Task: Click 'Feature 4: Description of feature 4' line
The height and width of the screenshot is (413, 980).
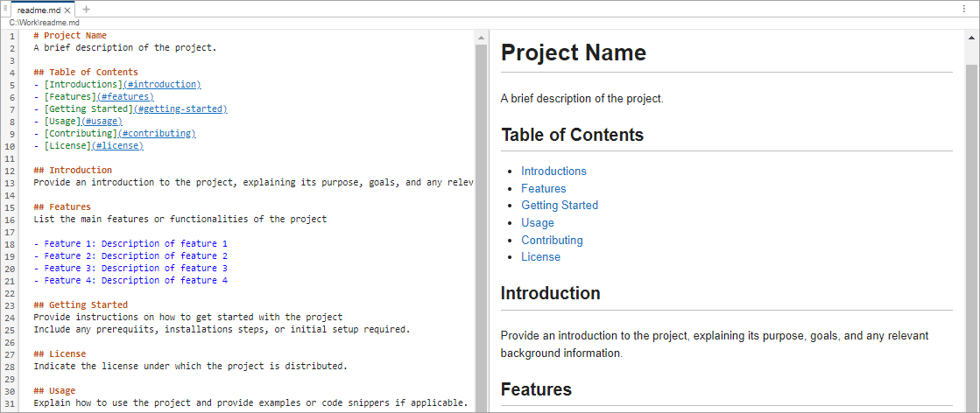Action: pos(130,281)
